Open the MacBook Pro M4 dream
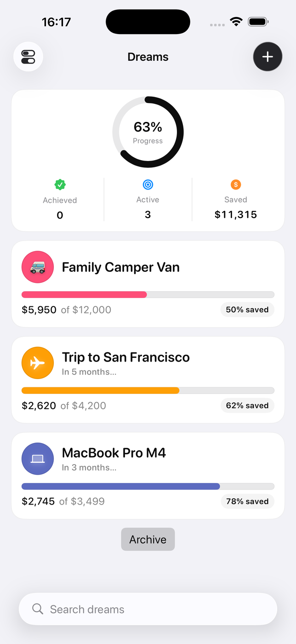The width and height of the screenshot is (296, 644). (114, 453)
